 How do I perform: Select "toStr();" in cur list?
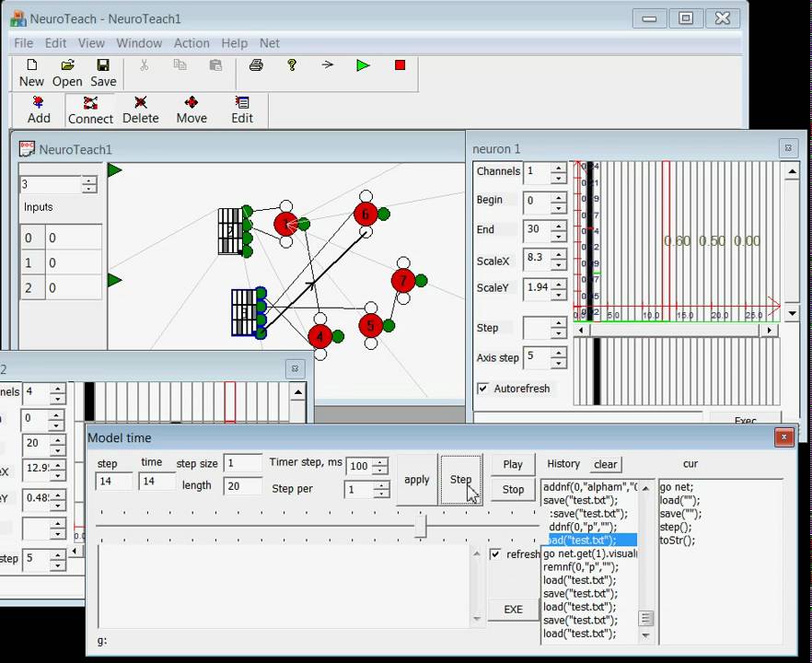(677, 541)
